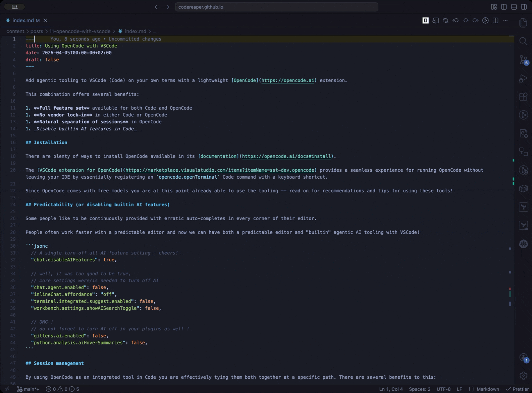
Task: Toggle the highlighted markdown preview mode icon
Action: pyautogui.click(x=425, y=20)
